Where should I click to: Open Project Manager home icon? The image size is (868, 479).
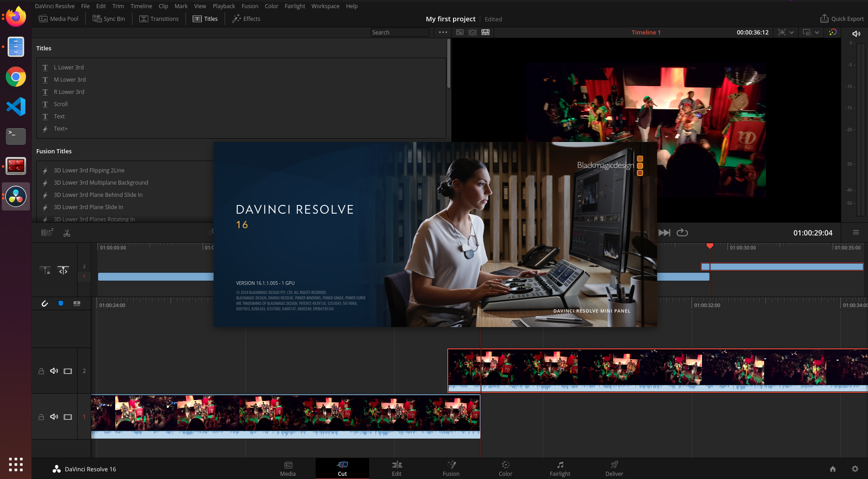tap(833, 469)
